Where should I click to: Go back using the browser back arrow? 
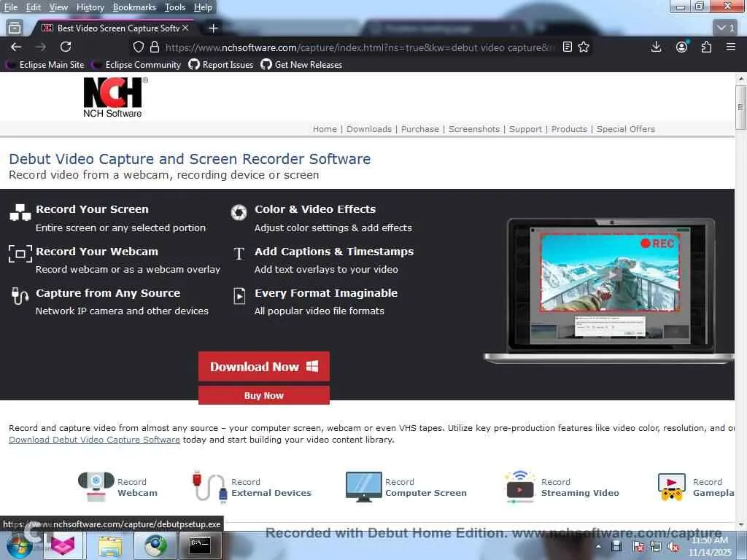[16, 47]
